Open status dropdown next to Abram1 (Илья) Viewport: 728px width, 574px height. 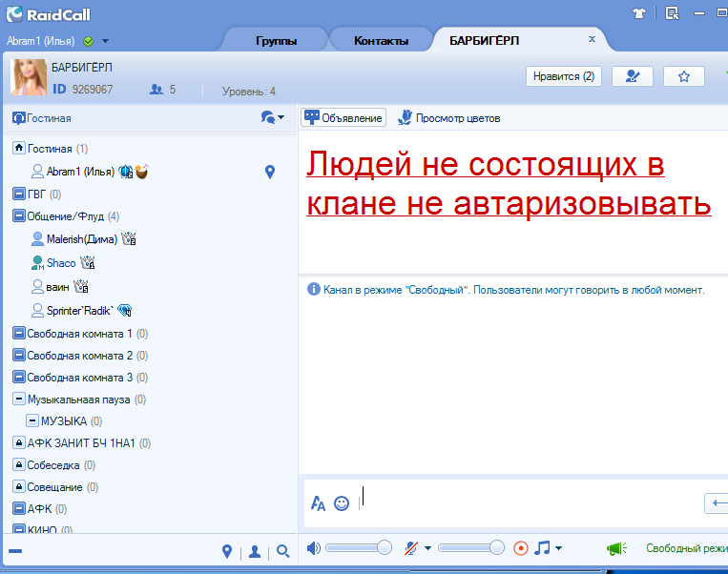click(x=105, y=41)
